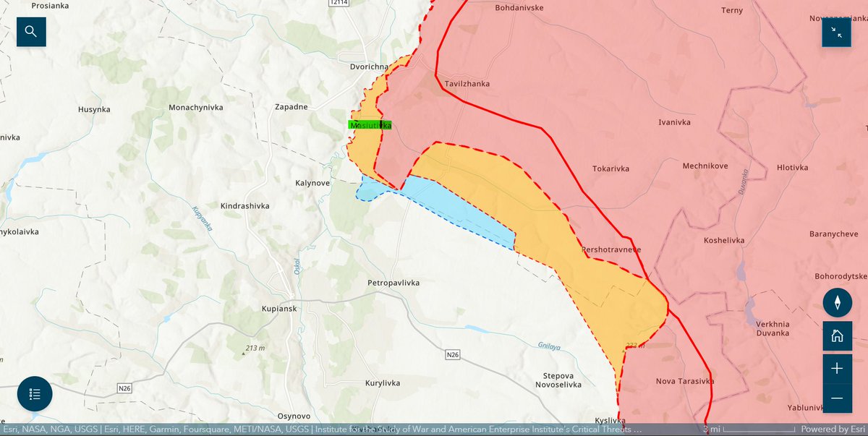Viewport: 868px width, 436px height.
Task: Click the Ivanivka label
Action: [674, 122]
